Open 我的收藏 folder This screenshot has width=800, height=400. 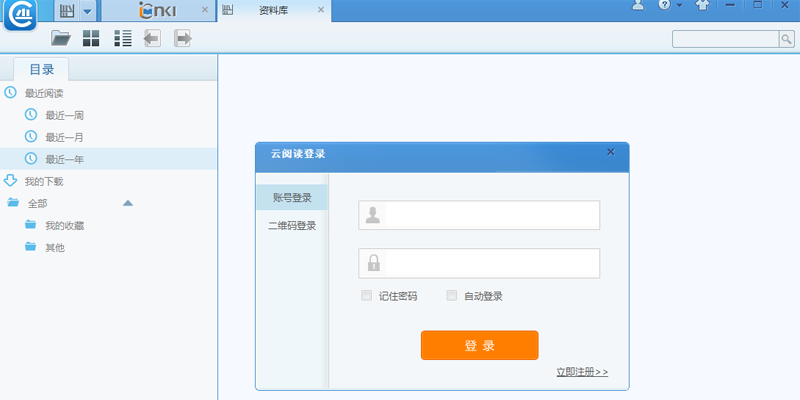point(64,226)
